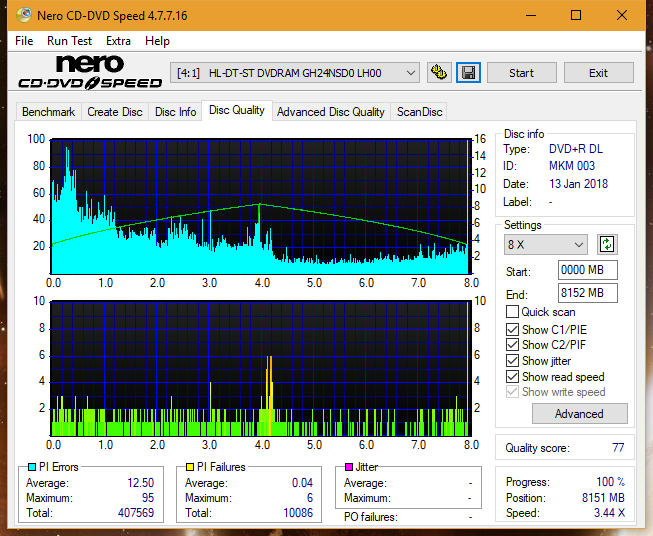Screen dimensions: 653x536
Task: Click the cyan PI Errors color swatch
Action: [32, 467]
